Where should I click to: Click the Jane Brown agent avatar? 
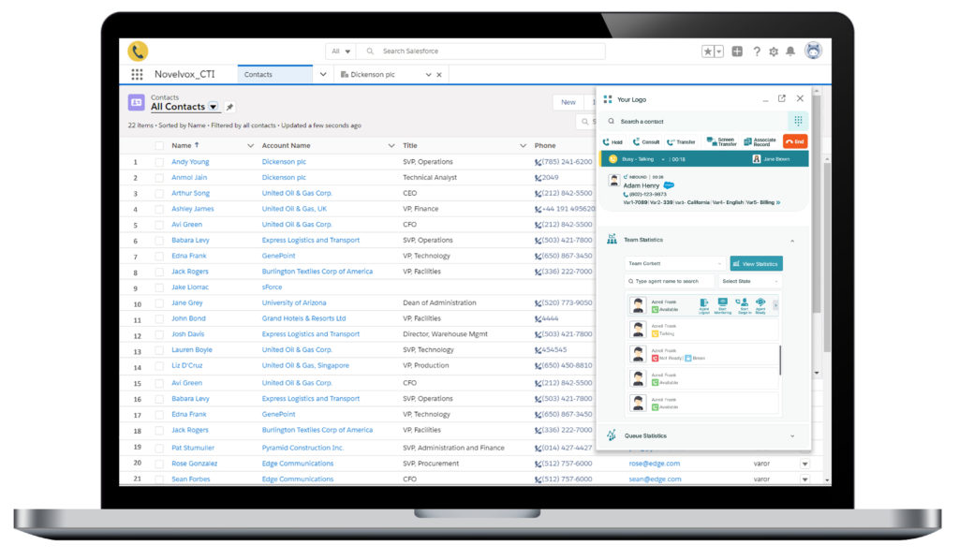pos(757,159)
